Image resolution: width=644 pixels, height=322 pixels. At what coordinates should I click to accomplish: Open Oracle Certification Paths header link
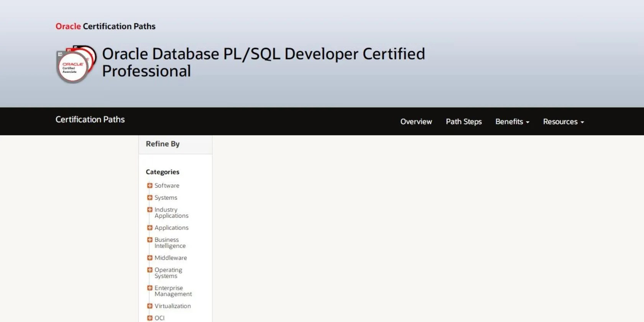tap(105, 26)
